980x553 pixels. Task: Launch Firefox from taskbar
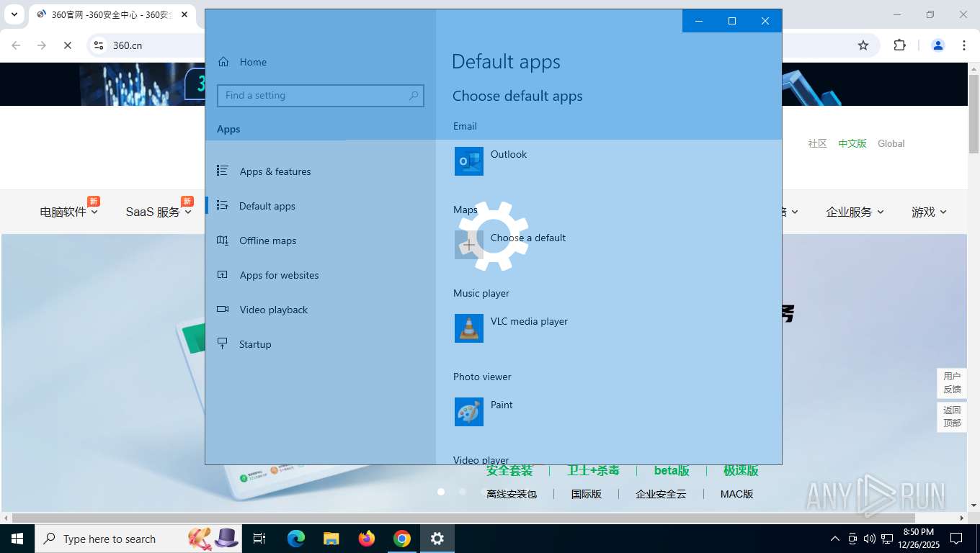point(367,539)
